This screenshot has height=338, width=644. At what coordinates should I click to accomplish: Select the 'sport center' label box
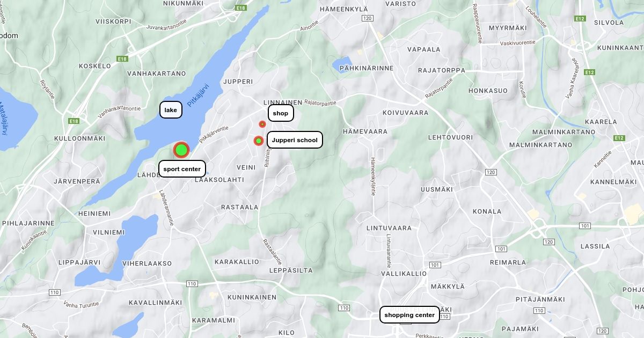pos(182,169)
